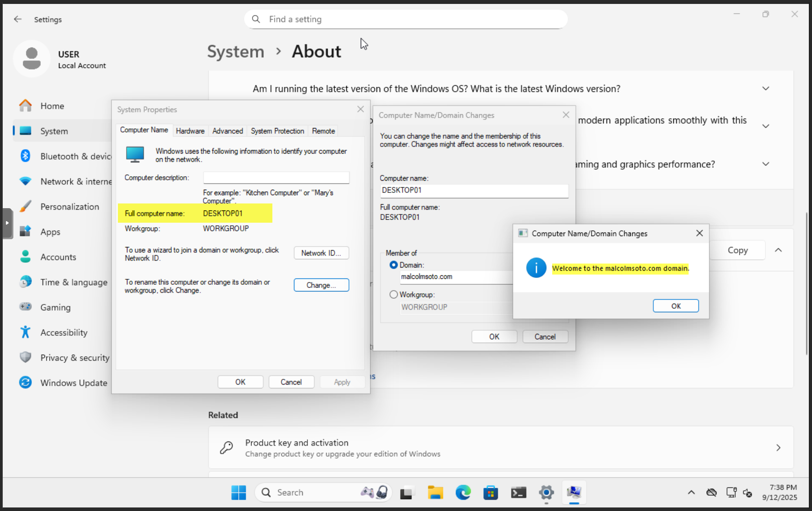Open Microsoft Edge from the taskbar
This screenshot has height=511, width=812.
click(x=463, y=492)
